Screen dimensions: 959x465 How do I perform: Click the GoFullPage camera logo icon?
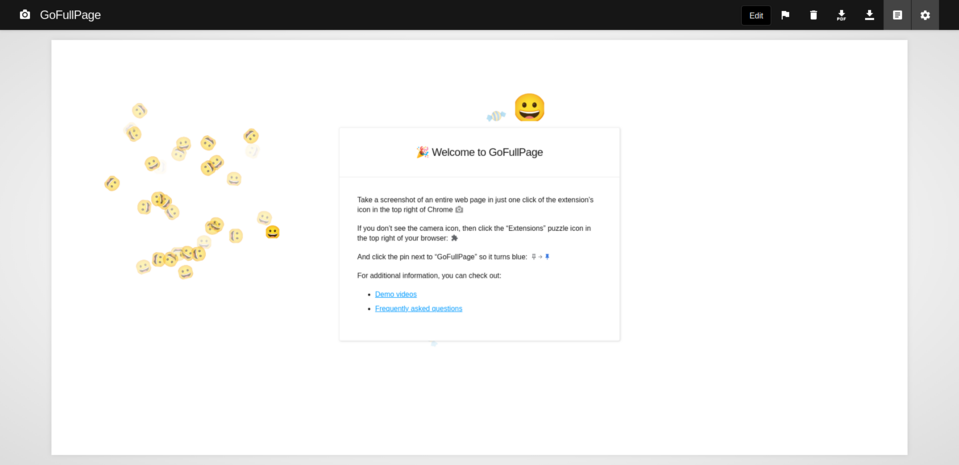[24, 15]
